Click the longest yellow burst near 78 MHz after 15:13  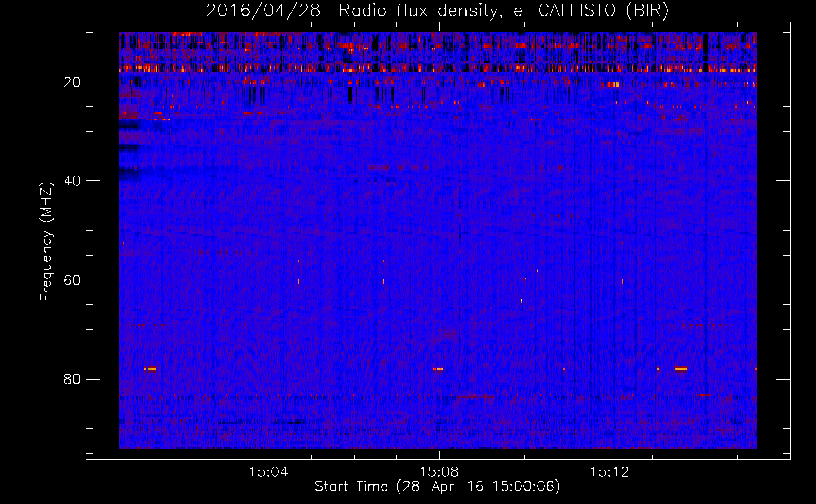click(681, 369)
